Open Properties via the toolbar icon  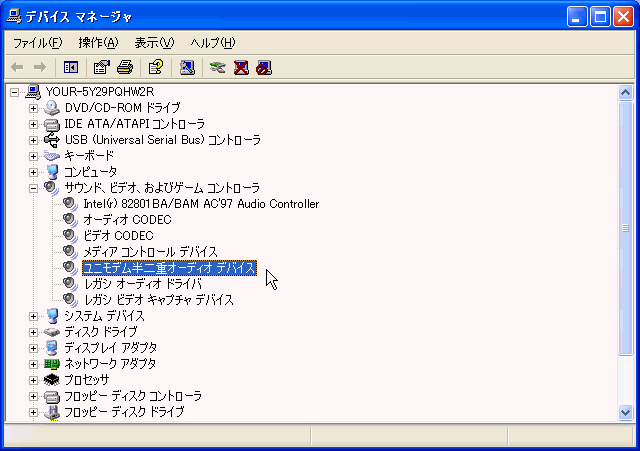[x=102, y=67]
